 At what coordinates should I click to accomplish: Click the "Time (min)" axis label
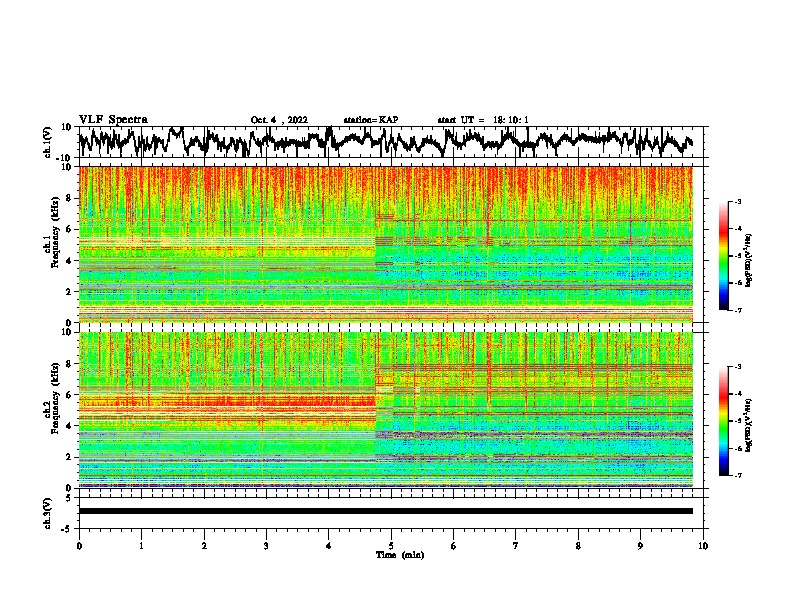(400, 555)
